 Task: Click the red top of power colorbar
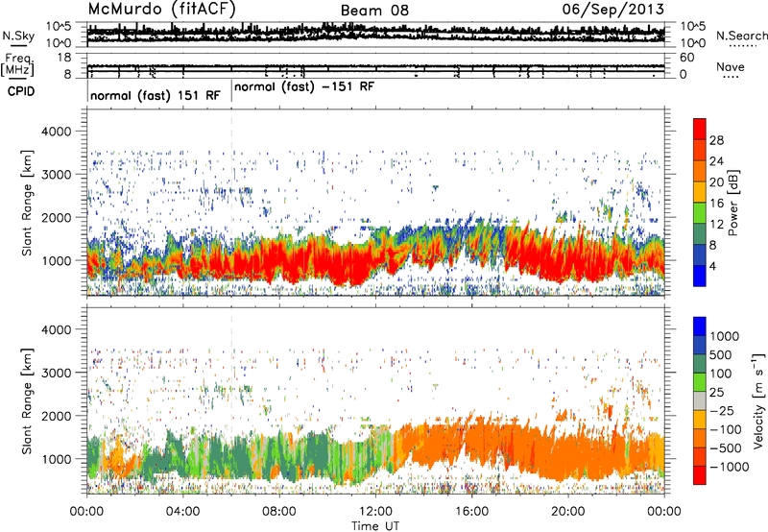pos(700,129)
